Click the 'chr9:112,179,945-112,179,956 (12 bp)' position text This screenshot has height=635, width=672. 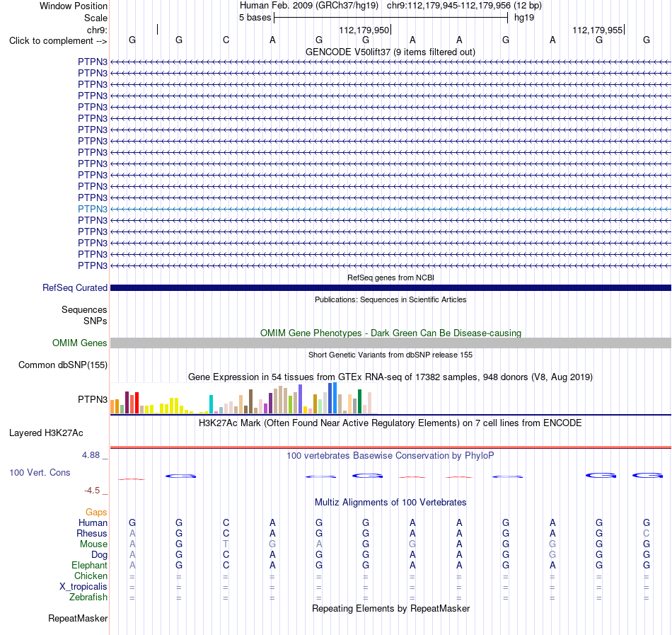pos(464,6)
